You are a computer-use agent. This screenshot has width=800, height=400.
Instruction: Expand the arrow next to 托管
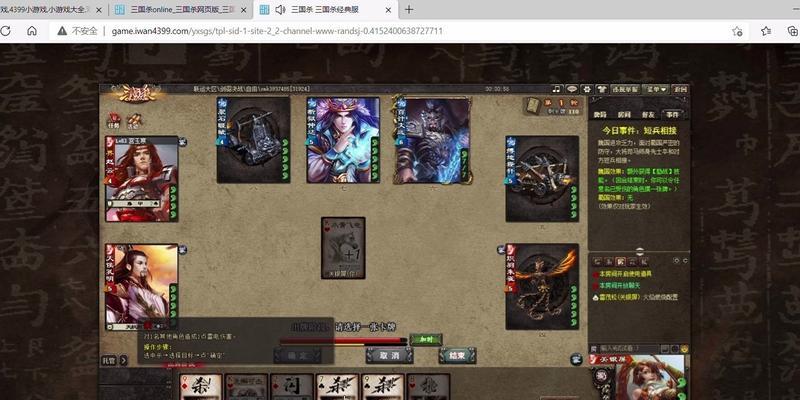pyautogui.click(x=123, y=360)
